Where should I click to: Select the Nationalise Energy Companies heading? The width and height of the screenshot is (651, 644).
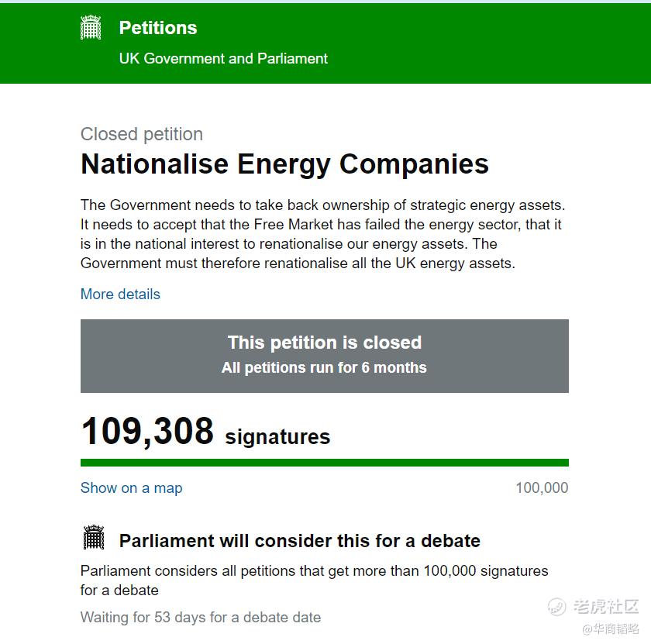pyautogui.click(x=284, y=164)
